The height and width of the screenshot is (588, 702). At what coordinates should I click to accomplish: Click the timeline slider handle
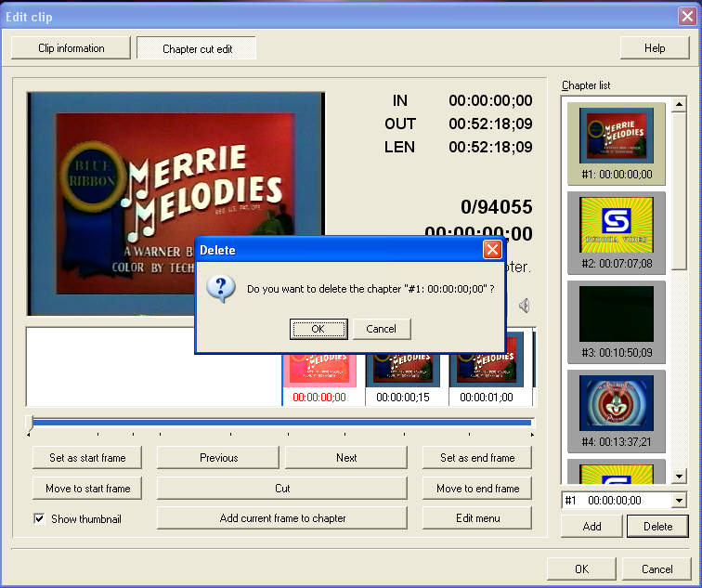(x=30, y=423)
